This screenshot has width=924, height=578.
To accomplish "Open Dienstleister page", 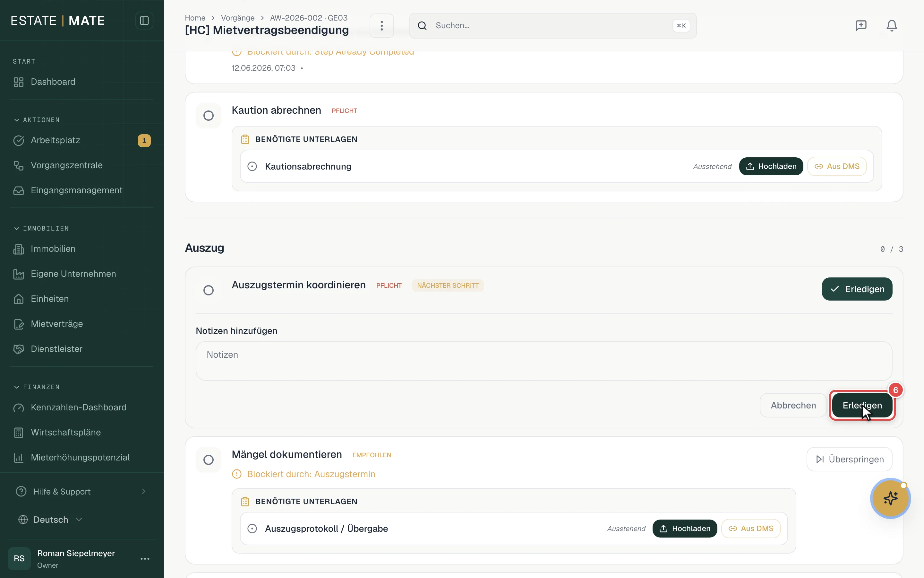I will (x=82, y=349).
